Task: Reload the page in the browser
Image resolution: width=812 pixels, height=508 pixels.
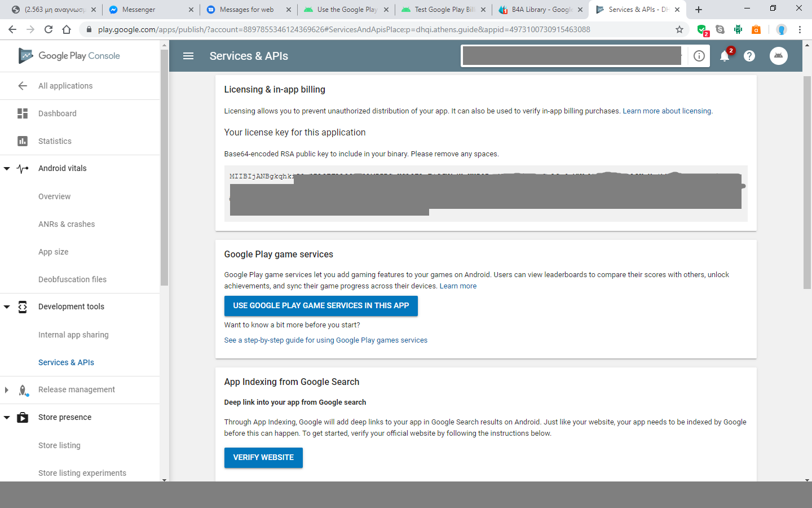Action: [48, 29]
